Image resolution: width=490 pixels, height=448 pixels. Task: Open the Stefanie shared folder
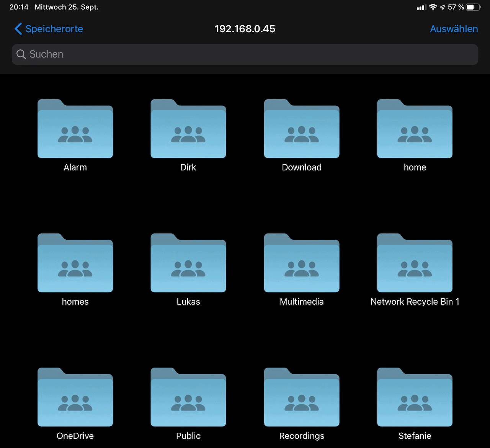415,398
